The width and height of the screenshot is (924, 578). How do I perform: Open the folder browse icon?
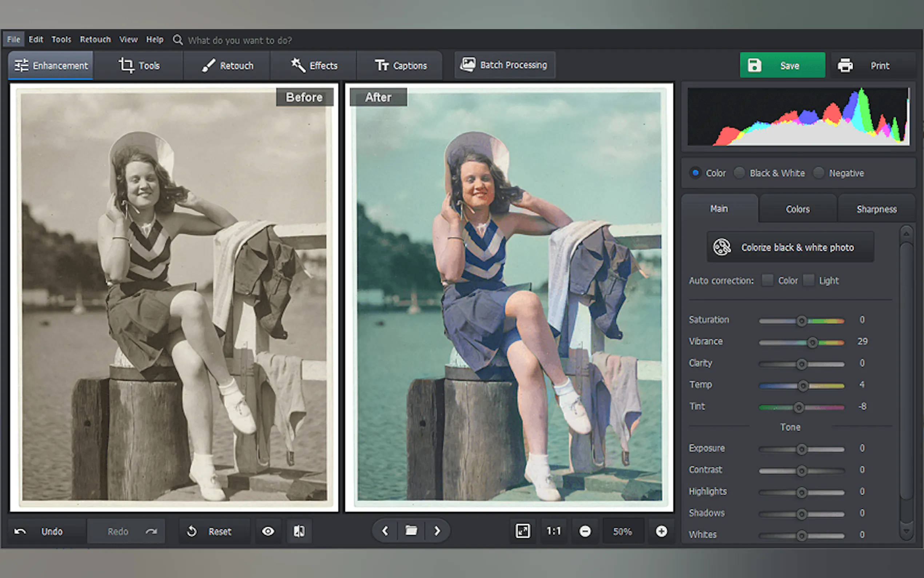(411, 531)
